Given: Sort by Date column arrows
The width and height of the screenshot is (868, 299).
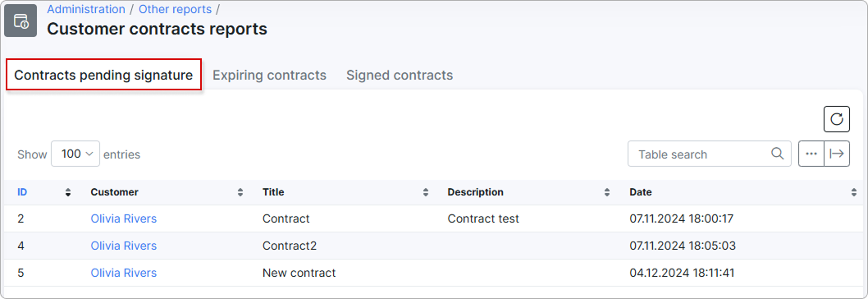Looking at the screenshot, I should pyautogui.click(x=853, y=192).
